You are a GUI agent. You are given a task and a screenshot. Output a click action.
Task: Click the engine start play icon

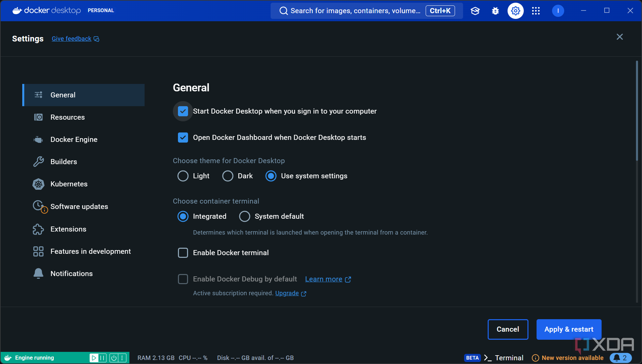pos(94,358)
